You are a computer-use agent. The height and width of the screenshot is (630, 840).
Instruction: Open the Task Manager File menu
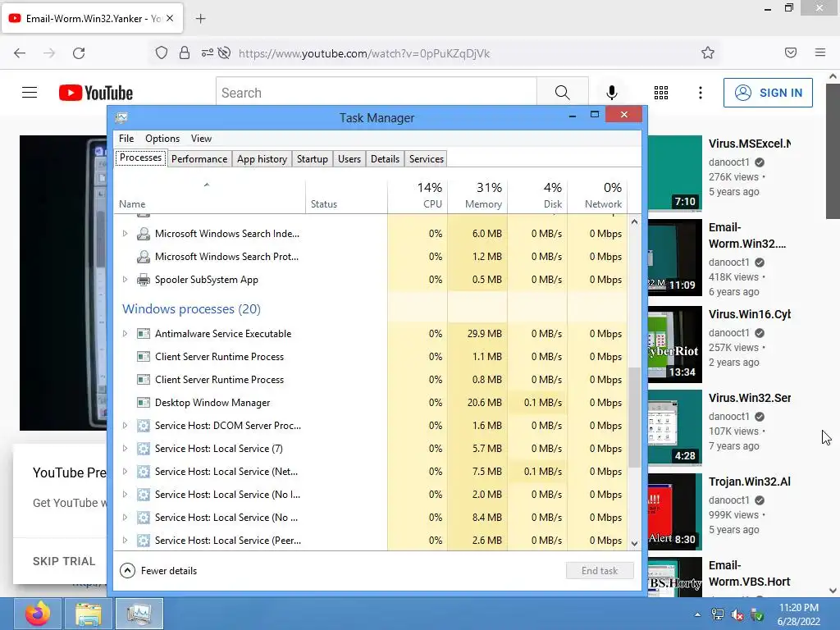126,138
